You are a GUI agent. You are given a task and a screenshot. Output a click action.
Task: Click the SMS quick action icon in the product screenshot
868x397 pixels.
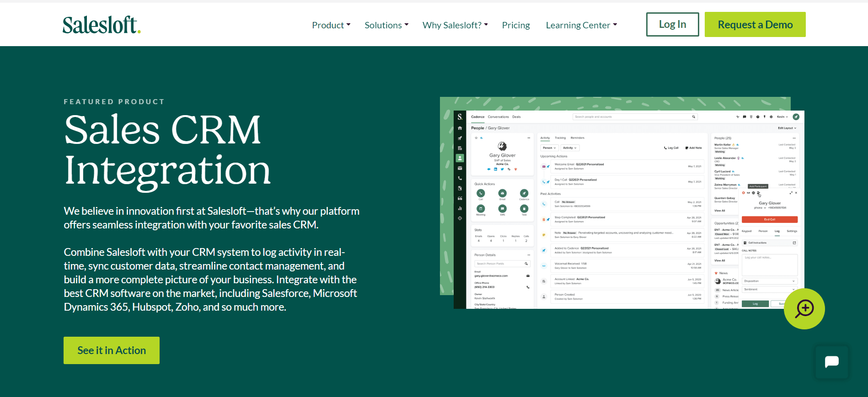click(x=502, y=209)
